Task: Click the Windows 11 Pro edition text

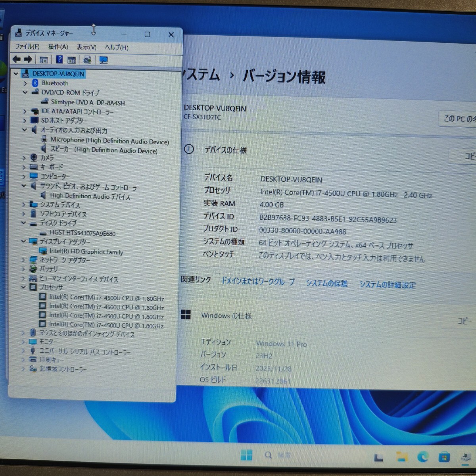Action: tap(281, 344)
